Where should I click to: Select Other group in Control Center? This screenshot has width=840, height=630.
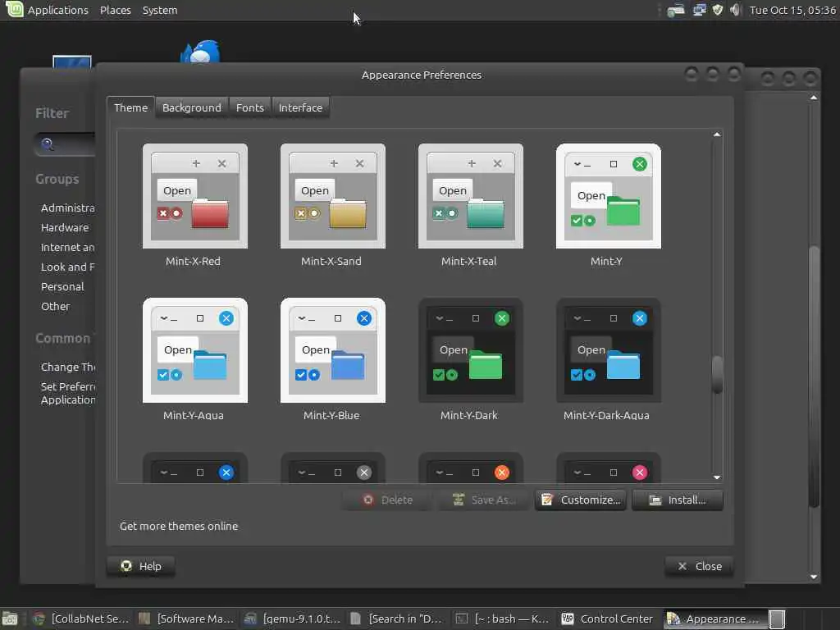pos(56,307)
